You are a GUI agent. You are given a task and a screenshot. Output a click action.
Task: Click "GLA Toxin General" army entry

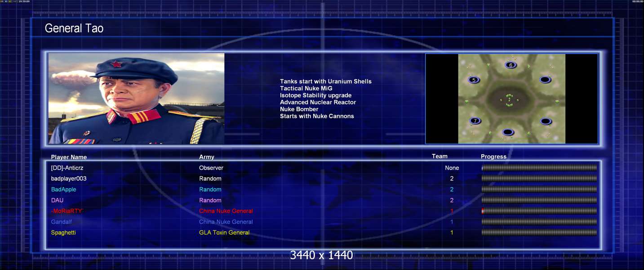[224, 233]
